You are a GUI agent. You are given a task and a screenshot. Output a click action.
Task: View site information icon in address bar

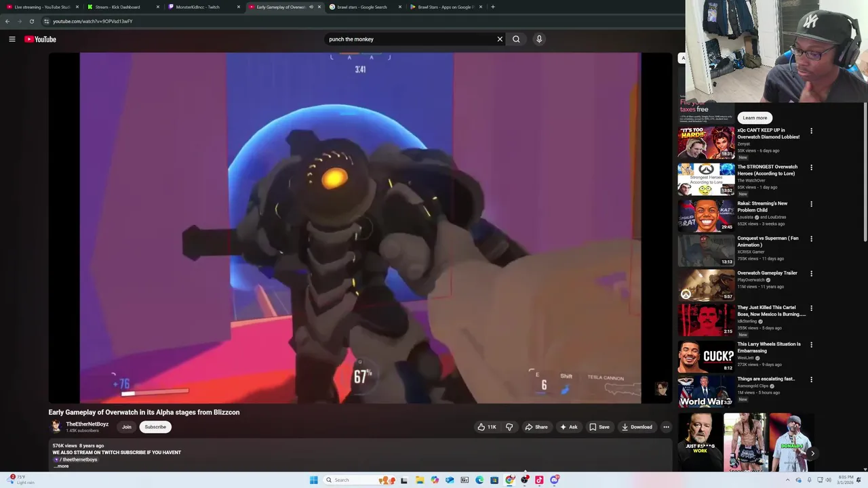point(46,21)
